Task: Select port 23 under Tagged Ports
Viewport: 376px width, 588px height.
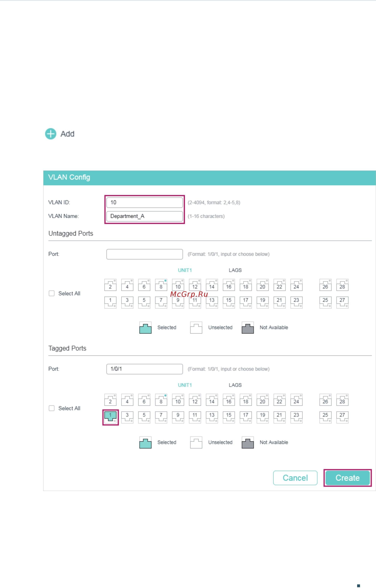Action: click(296, 417)
